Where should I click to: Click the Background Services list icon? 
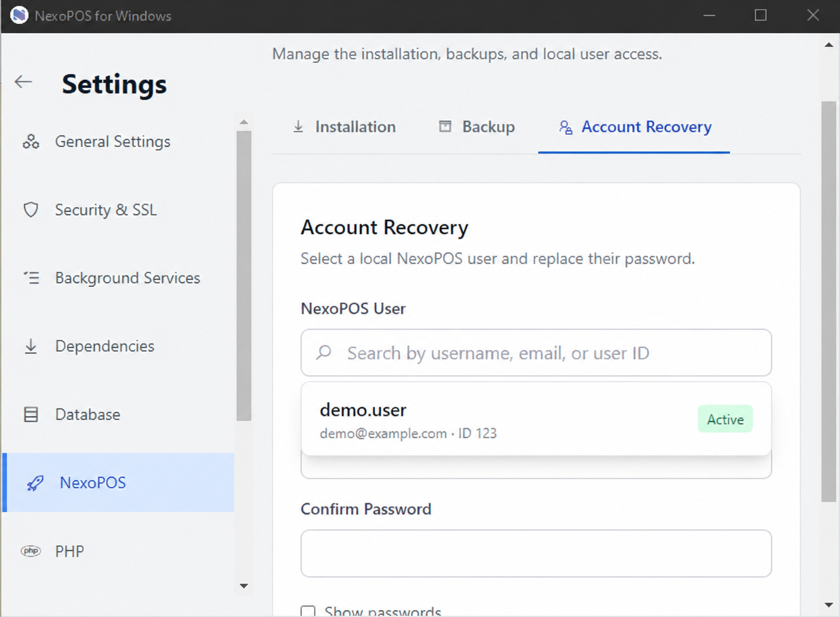31,278
